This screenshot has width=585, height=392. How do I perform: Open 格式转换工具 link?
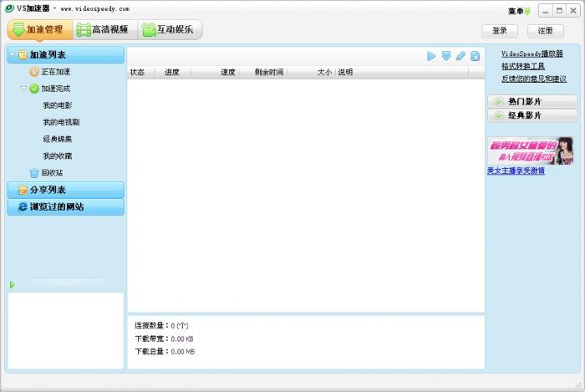[x=523, y=66]
